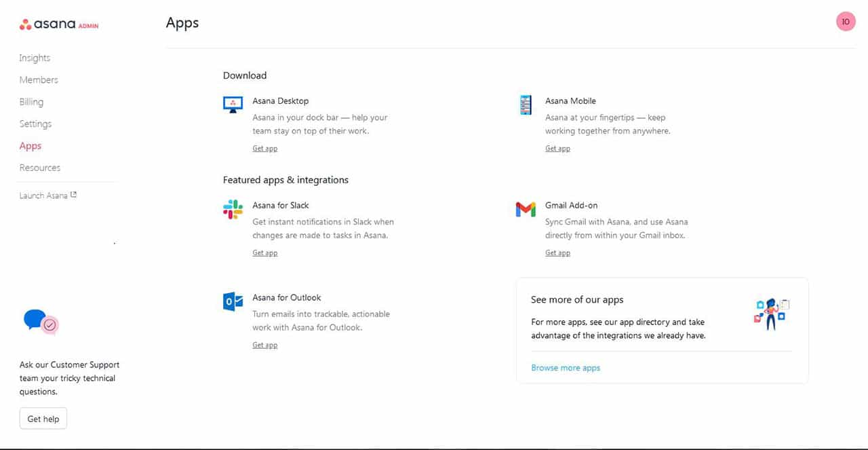Open the Browse more apps link
Image resolution: width=868 pixels, height=450 pixels.
click(566, 368)
